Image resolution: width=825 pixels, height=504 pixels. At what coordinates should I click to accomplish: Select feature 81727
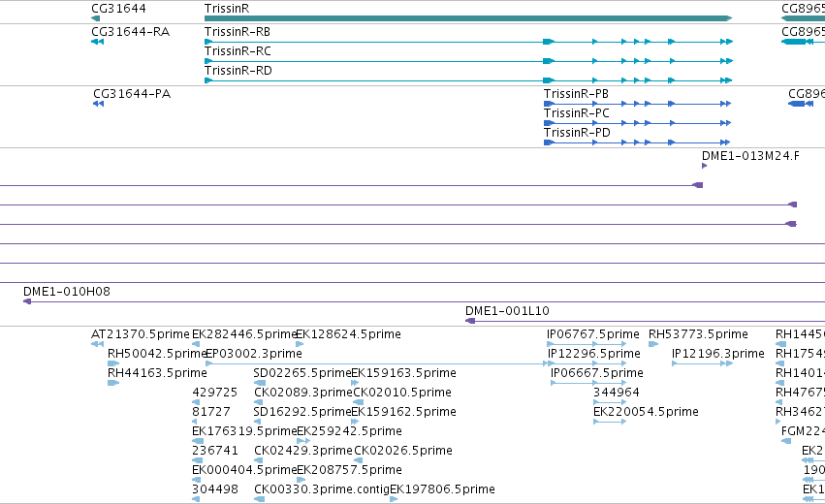(211, 412)
